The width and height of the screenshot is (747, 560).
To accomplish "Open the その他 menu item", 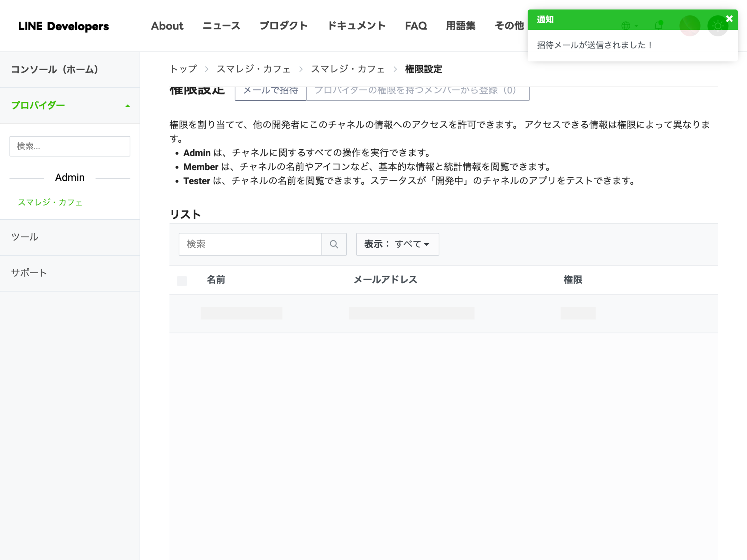I will coord(509,26).
